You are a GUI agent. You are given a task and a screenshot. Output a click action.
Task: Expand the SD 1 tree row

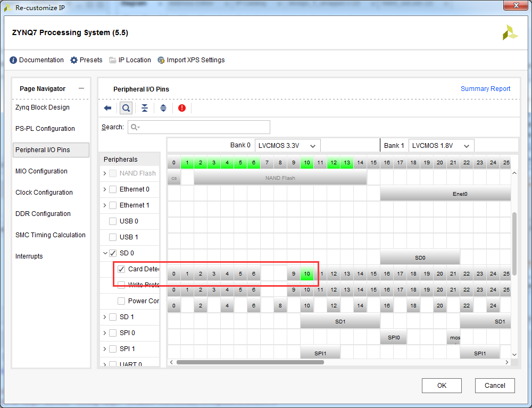pyautogui.click(x=104, y=317)
